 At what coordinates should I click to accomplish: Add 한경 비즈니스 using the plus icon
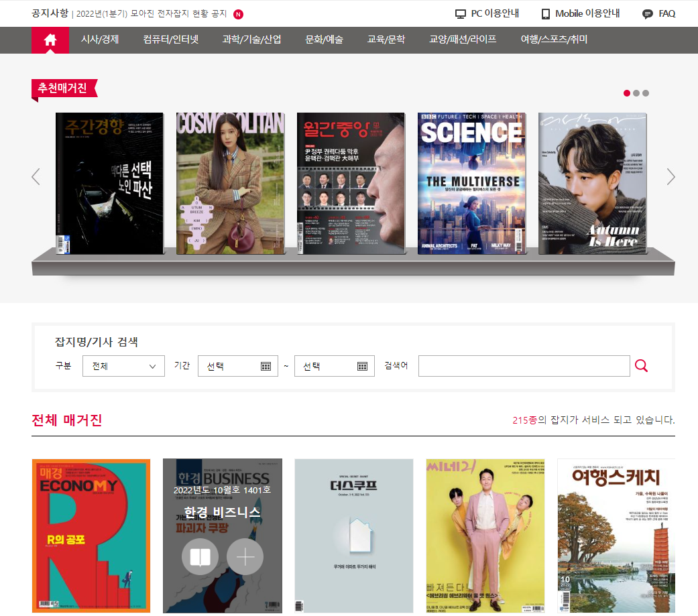[x=245, y=557]
